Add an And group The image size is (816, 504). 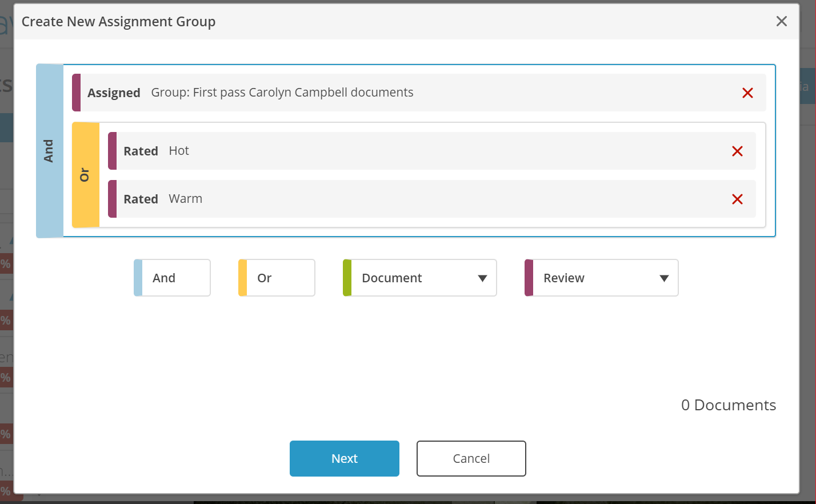tap(172, 278)
